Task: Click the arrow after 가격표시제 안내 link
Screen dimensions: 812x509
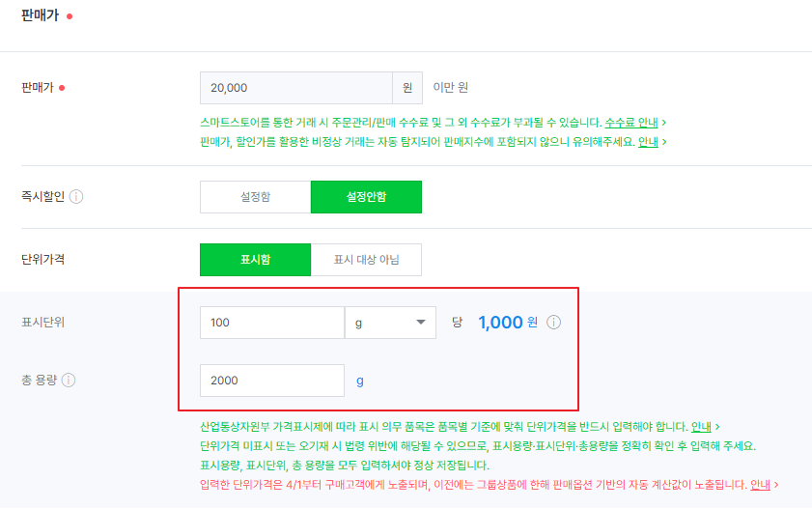Action: 717,426
